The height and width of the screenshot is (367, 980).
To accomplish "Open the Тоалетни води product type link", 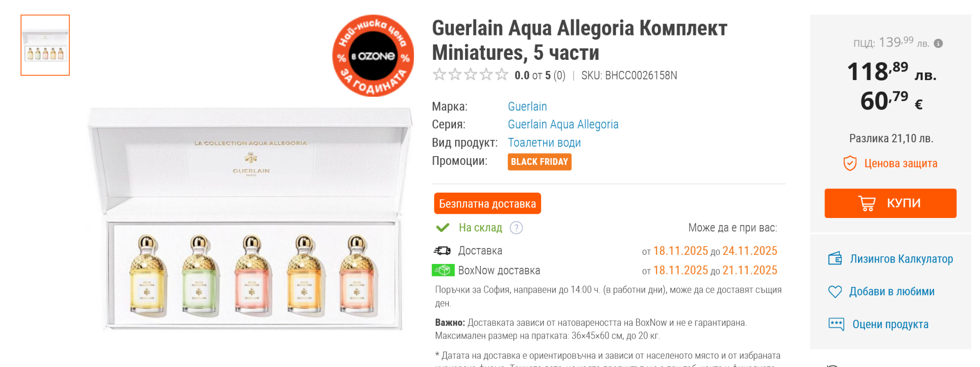I will 544,143.
